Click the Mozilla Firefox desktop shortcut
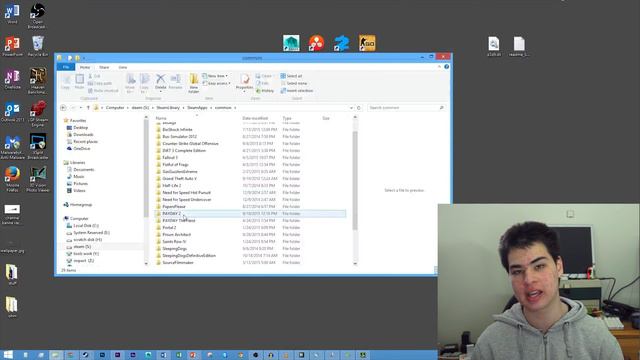This screenshot has height=360, width=640. click(x=12, y=179)
